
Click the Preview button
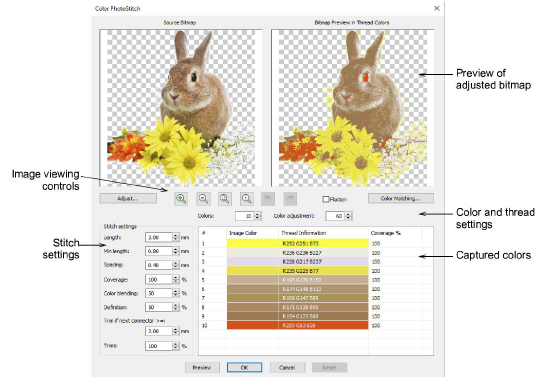(202, 367)
